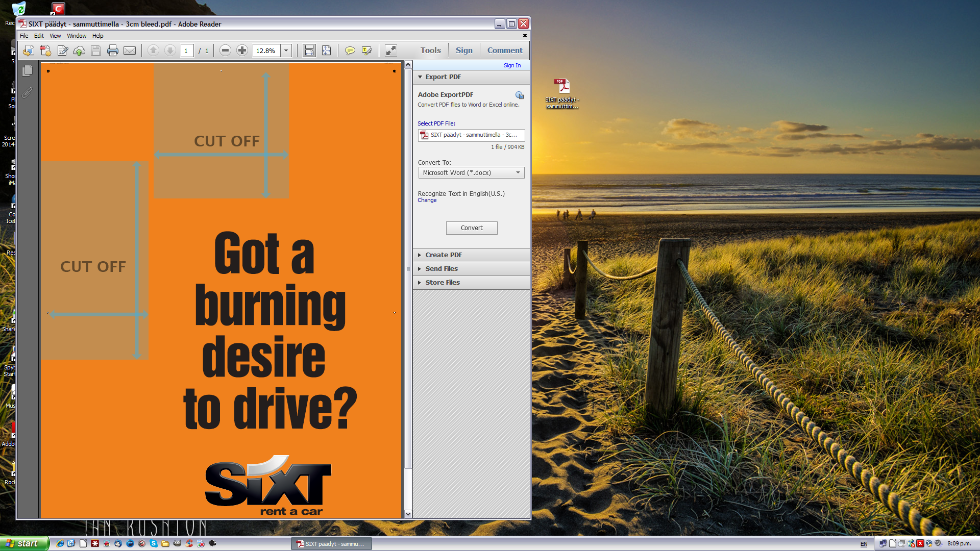Select the fit width scrolling mode icon
Screen dimensions: 980x551
309,51
